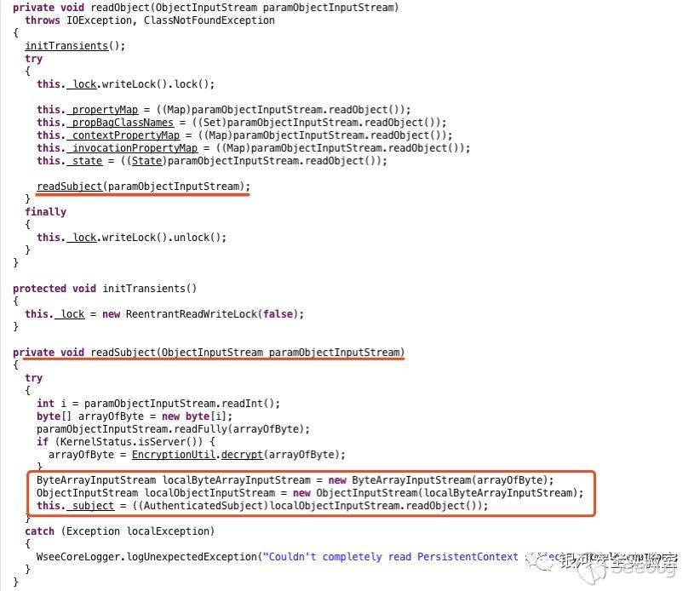Click the _state field reference

point(84,161)
